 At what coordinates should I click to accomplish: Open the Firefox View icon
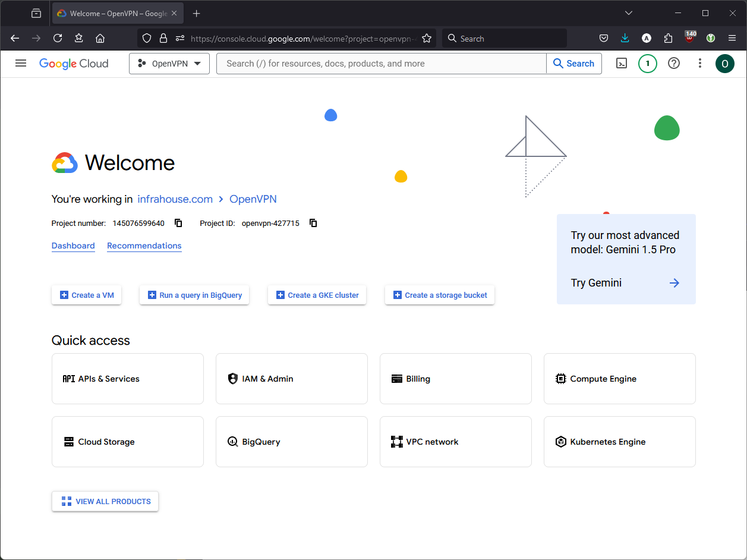pos(36,13)
